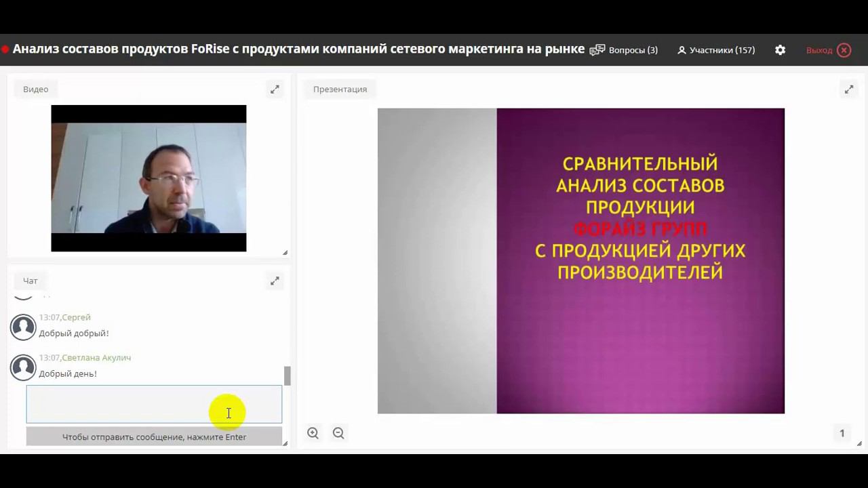Screen dimensions: 868x488
Task: Click the person icon beside Участники
Action: pyautogui.click(x=682, y=50)
